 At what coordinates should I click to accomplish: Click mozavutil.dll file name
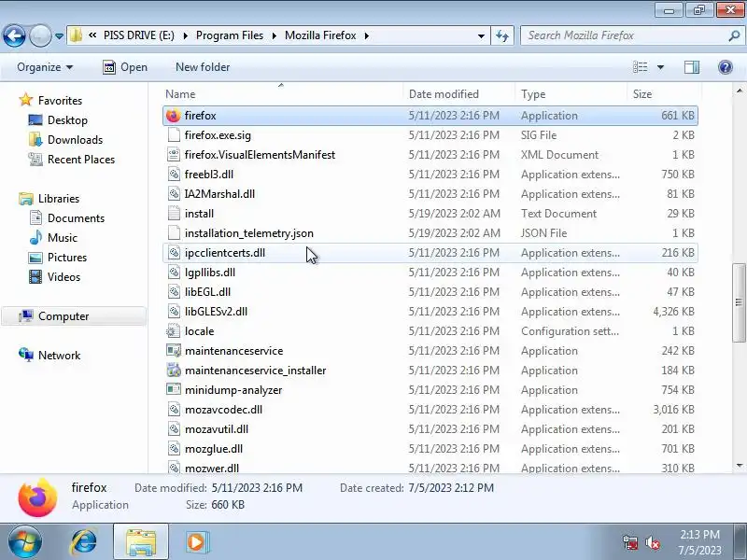point(217,429)
